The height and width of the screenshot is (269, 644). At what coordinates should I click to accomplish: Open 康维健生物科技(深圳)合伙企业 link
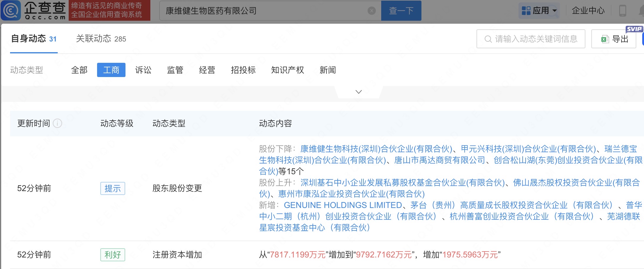(x=376, y=149)
